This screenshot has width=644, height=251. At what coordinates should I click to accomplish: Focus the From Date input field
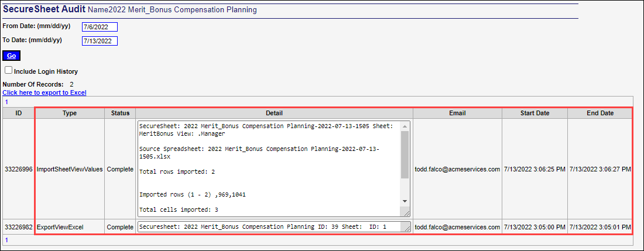[100, 27]
